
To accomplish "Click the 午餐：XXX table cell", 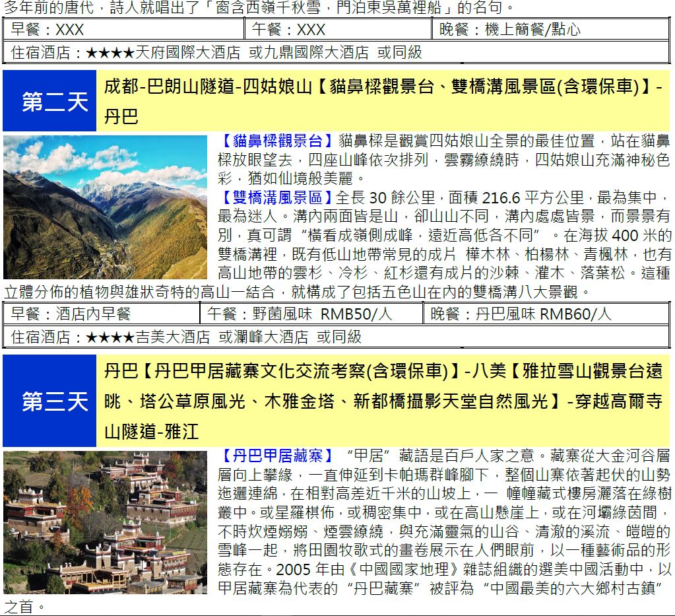I will coord(338,30).
